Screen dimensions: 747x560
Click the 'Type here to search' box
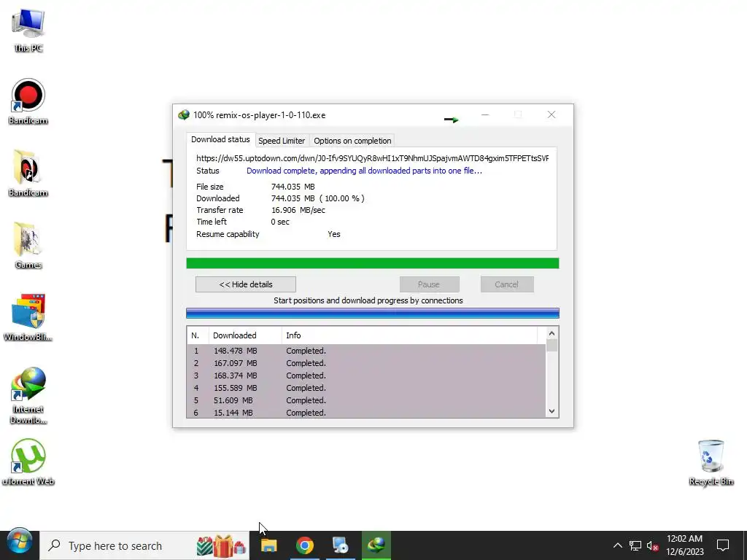tap(144, 545)
